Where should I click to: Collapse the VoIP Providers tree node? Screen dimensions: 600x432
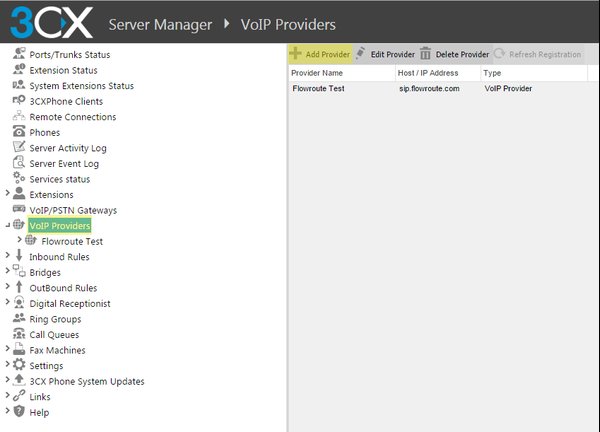pos(7,226)
